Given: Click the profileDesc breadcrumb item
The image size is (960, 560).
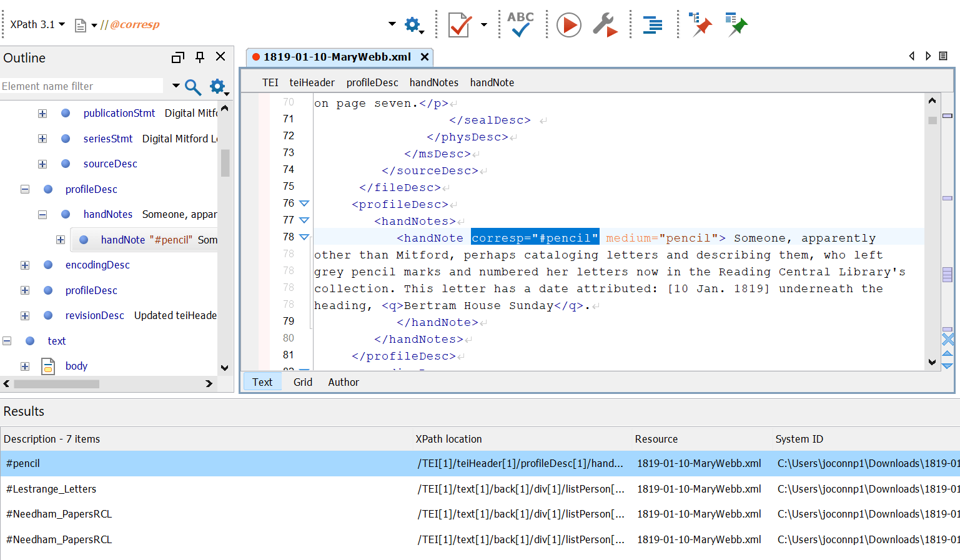Looking at the screenshot, I should pyautogui.click(x=372, y=82).
